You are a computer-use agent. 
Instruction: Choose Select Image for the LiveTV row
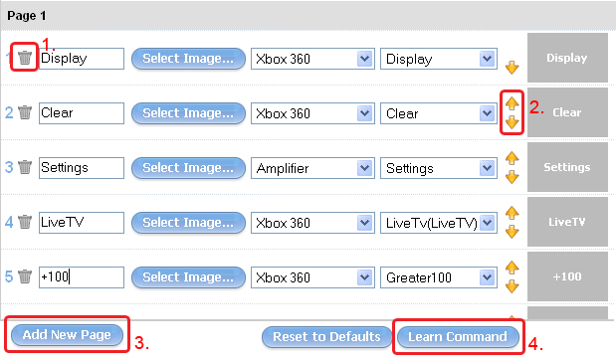[188, 223]
